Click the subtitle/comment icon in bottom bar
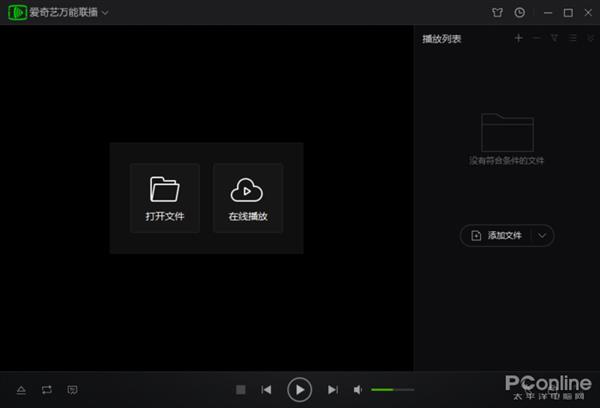This screenshot has width=600, height=408. pos(72,389)
